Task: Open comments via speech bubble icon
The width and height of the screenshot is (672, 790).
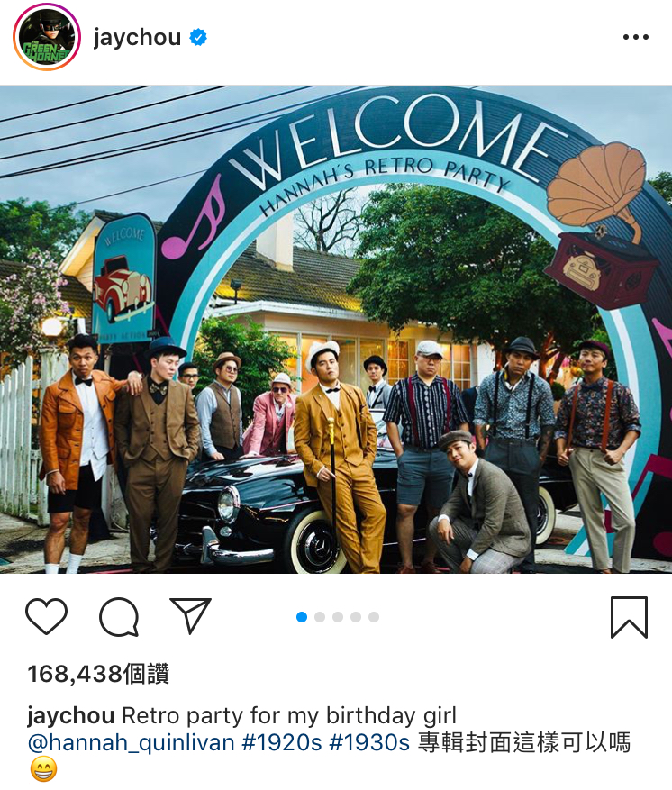Action: coord(119,617)
